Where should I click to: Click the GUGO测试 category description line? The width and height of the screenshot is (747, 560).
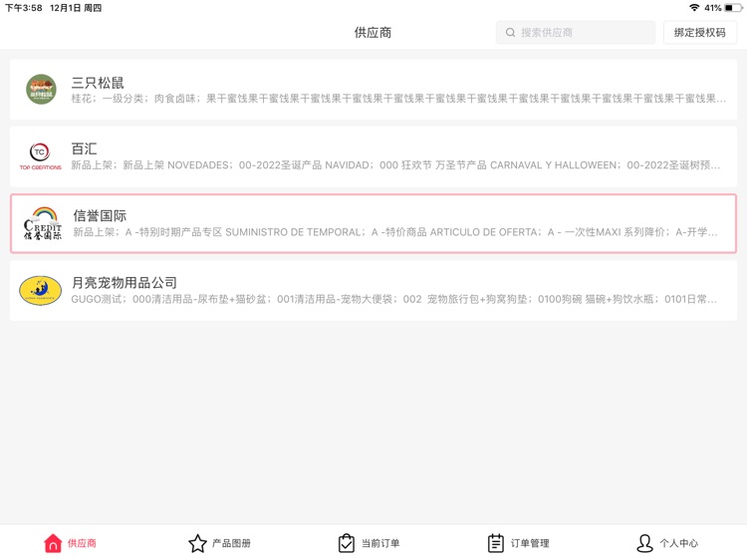(394, 299)
